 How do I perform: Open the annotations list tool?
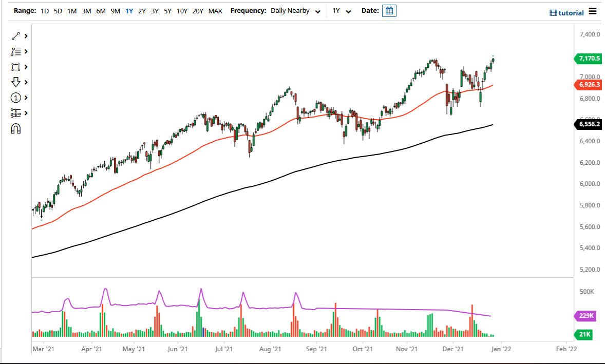click(14, 51)
